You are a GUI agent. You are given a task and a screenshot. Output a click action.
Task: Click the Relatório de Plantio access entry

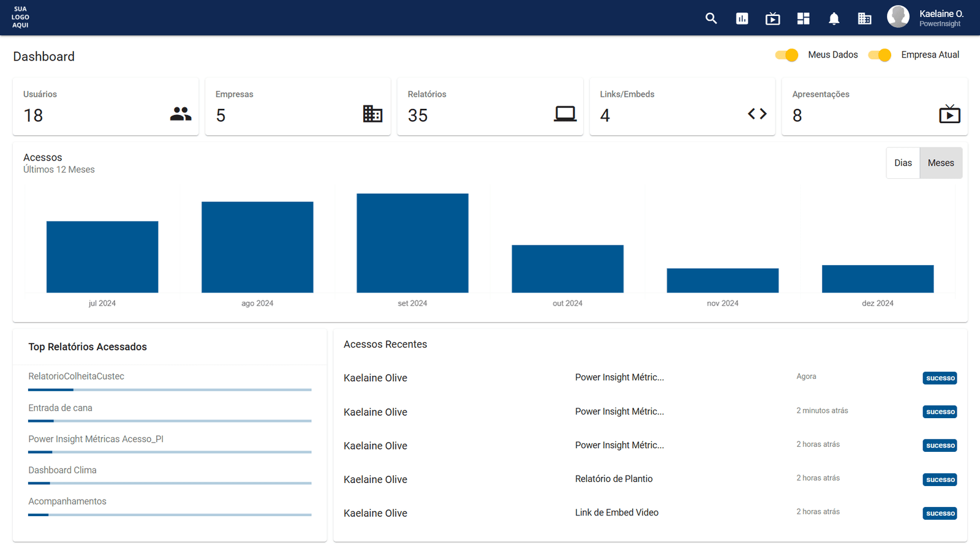614,479
